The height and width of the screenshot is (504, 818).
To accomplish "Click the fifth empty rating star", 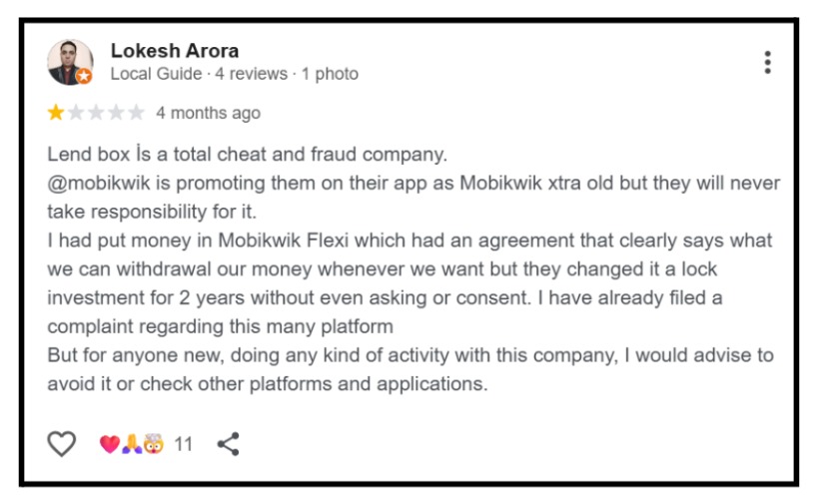I will click(x=136, y=113).
